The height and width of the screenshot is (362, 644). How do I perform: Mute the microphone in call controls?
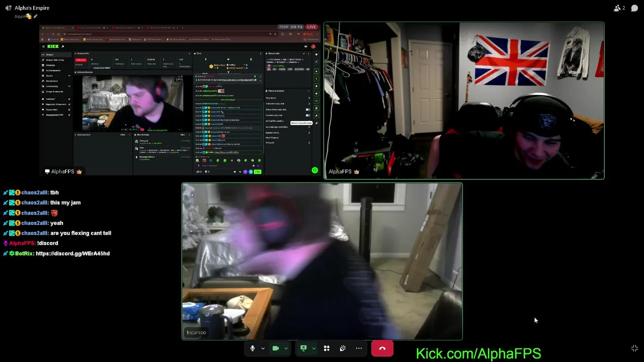[253, 348]
